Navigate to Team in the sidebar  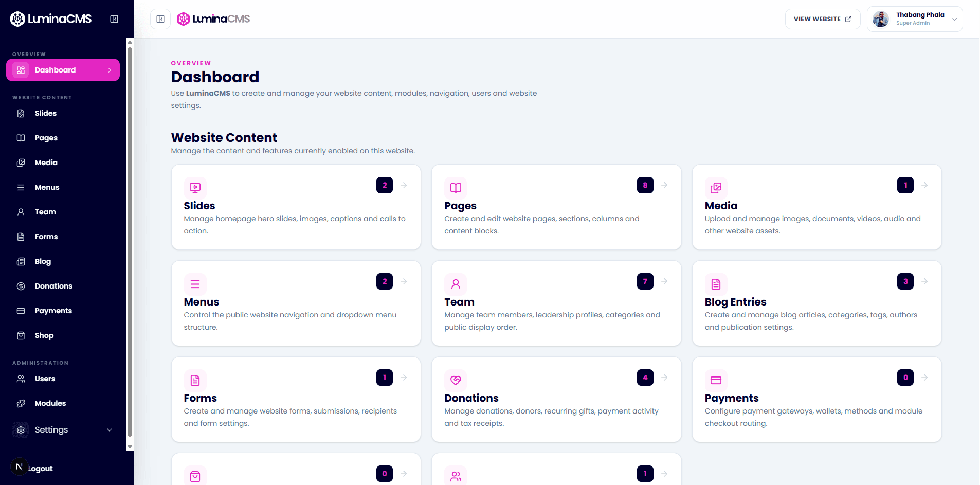coord(63,212)
